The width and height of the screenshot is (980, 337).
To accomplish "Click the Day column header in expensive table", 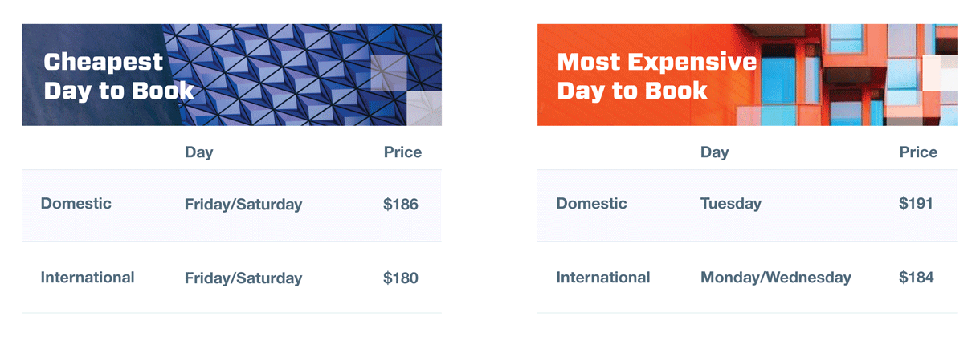I will coord(715,152).
